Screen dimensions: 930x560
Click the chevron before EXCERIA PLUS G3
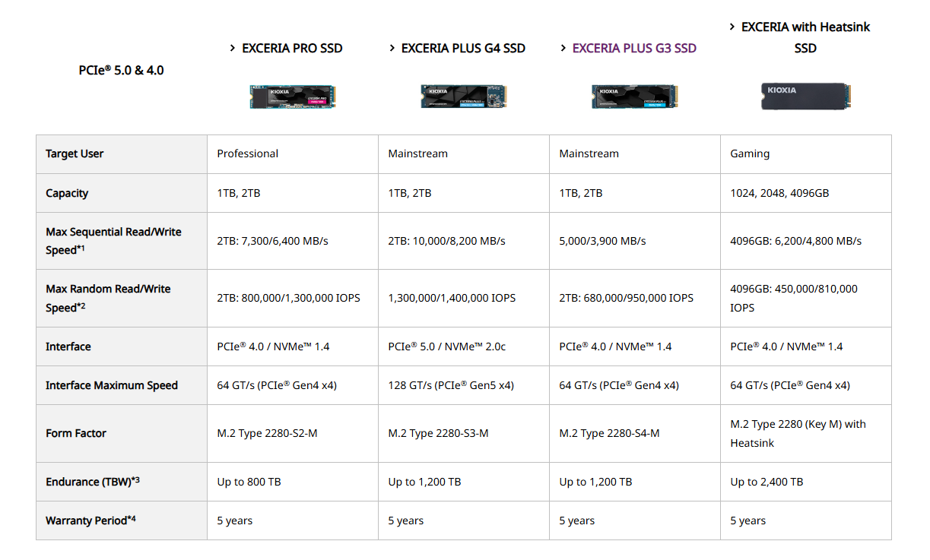point(563,48)
